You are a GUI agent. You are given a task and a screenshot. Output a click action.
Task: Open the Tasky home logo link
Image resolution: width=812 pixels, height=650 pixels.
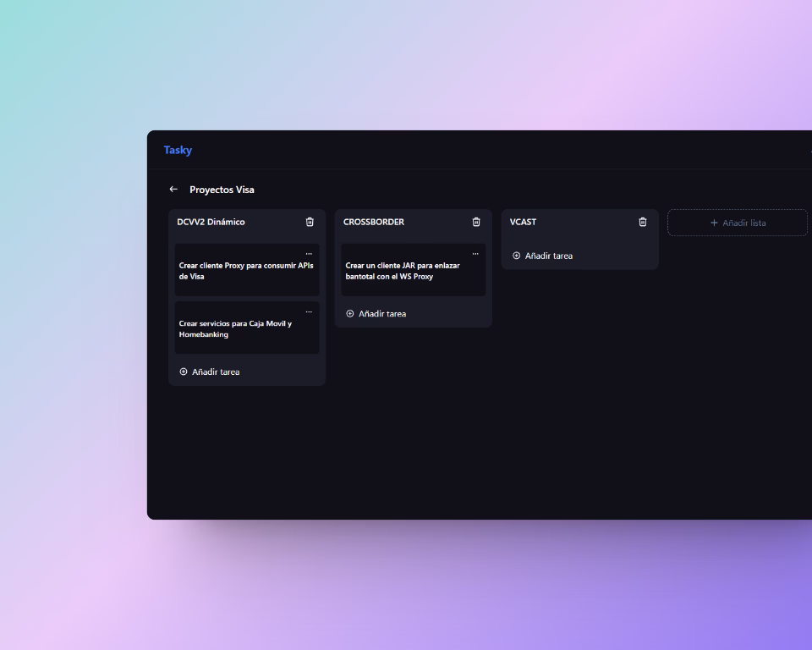pyautogui.click(x=178, y=150)
